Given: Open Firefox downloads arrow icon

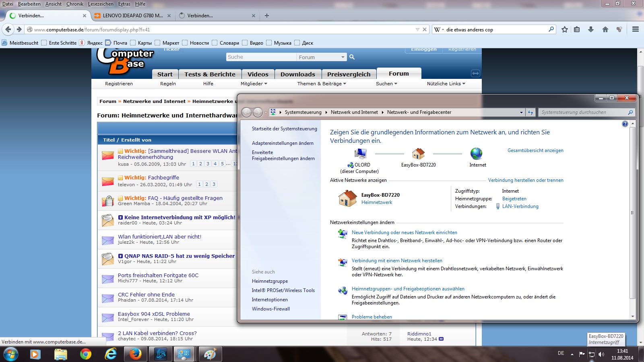Looking at the screenshot, I should (591, 29).
